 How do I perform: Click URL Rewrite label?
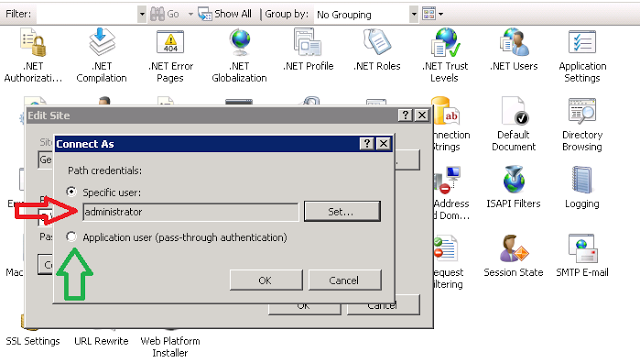101,341
